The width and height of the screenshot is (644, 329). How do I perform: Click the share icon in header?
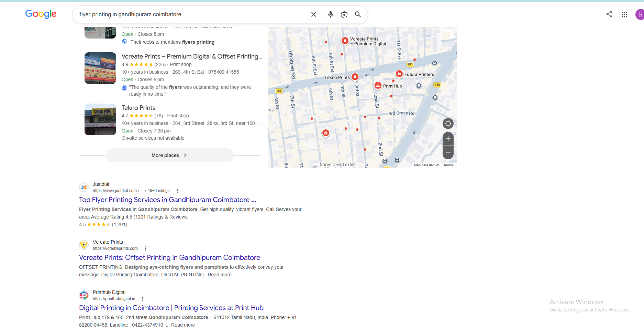click(x=609, y=14)
